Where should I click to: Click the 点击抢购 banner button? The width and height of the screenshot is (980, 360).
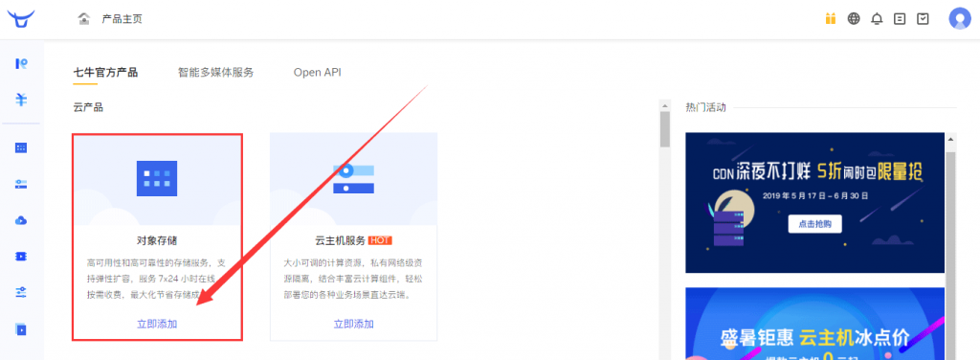coord(814,224)
